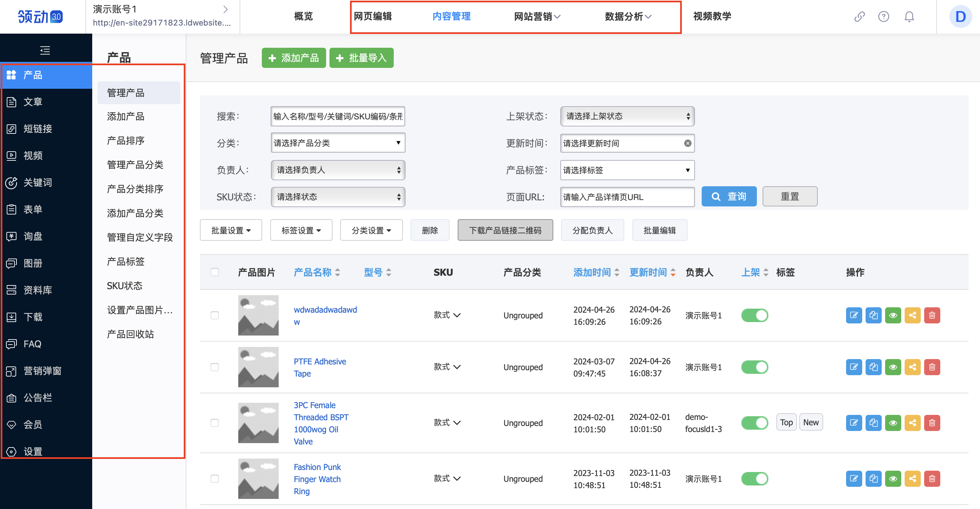Check the row checkbox for Fashion Punk Finger Watch Ring
The width and height of the screenshot is (980, 509).
(x=215, y=479)
